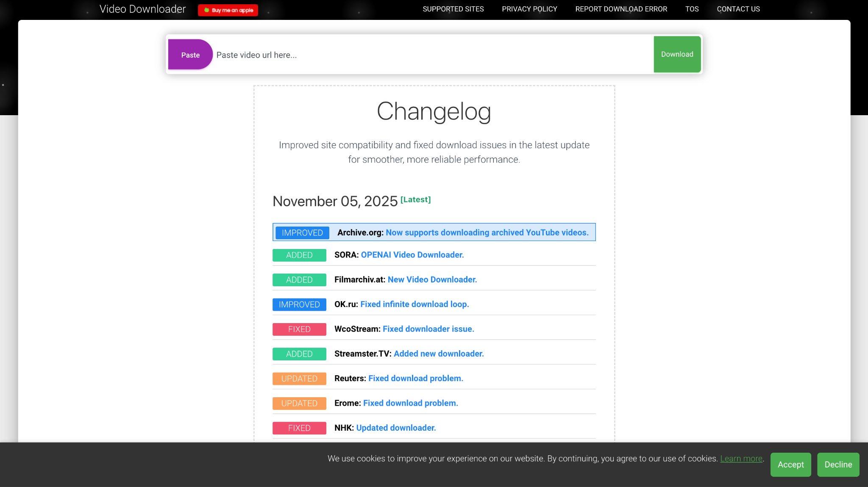The height and width of the screenshot is (487, 868).
Task: Click the IMPROVED badge beside OK.ru
Action: 299,304
